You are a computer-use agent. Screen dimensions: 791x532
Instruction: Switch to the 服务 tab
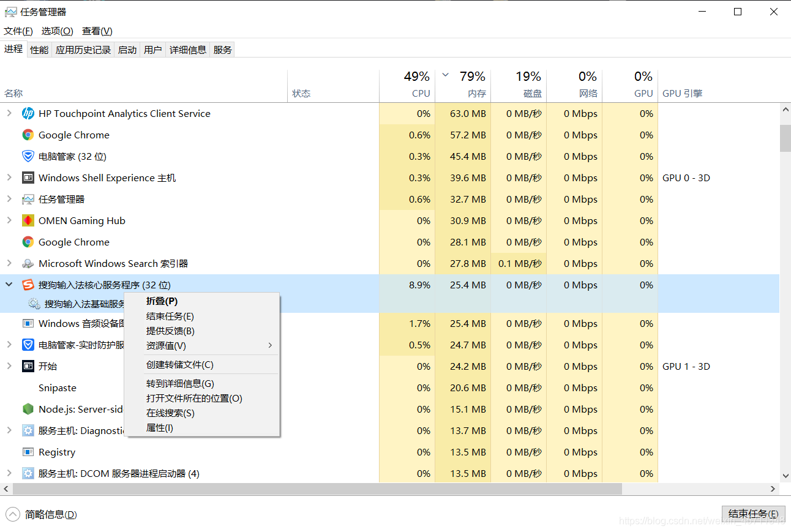(x=223, y=50)
